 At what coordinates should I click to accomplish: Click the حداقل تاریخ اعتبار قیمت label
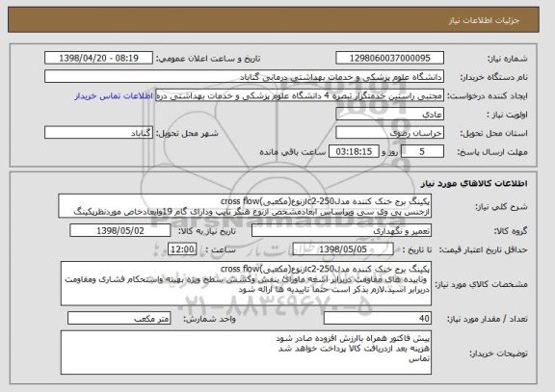point(483,250)
